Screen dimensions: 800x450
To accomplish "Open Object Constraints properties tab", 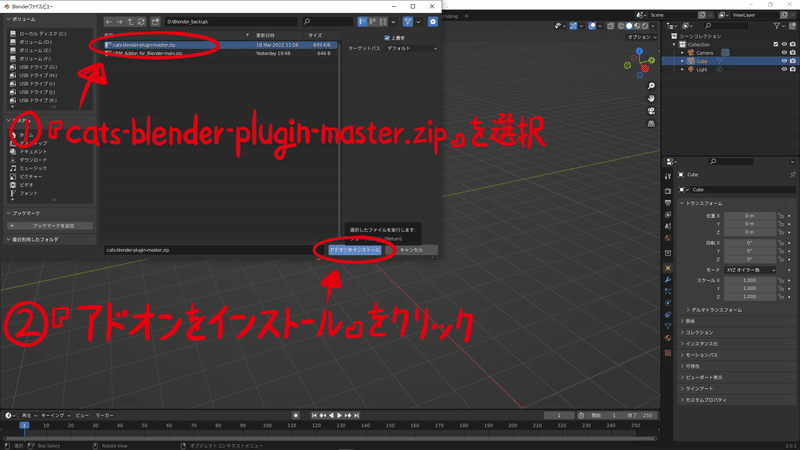I will pos(668,315).
